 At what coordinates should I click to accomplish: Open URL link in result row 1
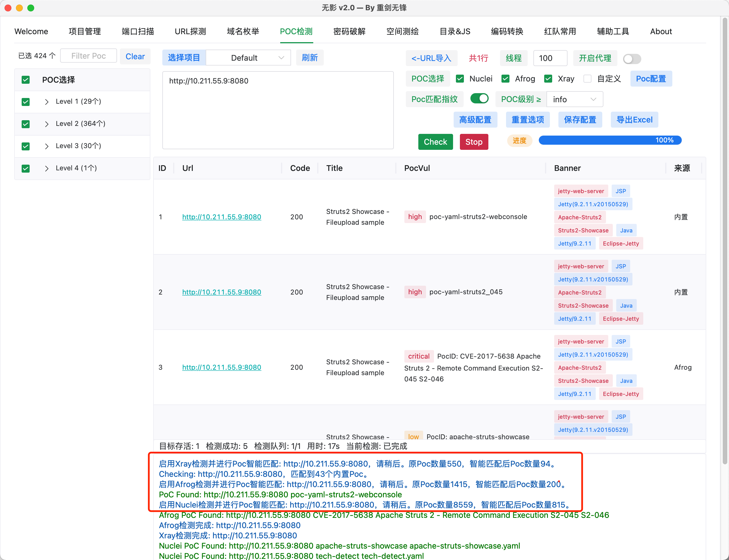(x=221, y=217)
